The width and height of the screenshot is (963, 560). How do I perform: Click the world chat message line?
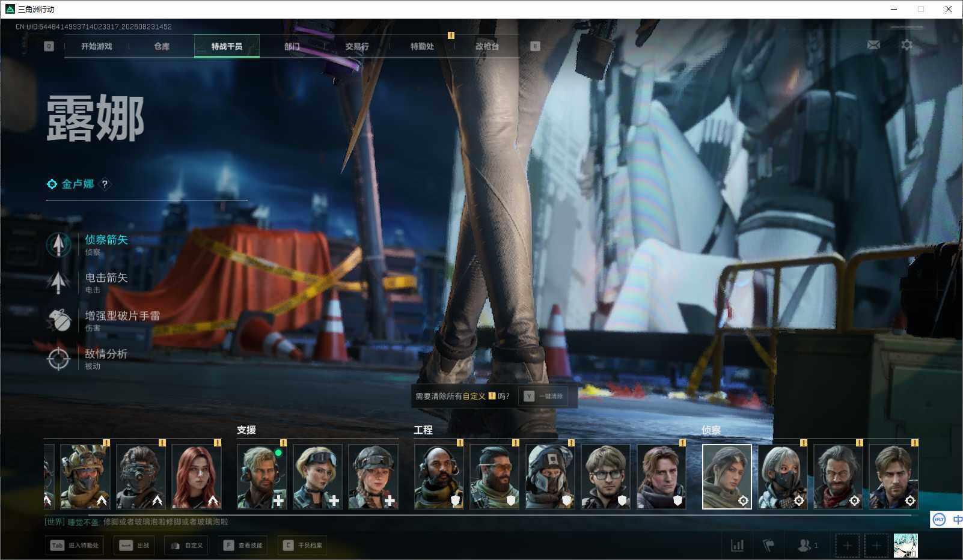tap(136, 522)
